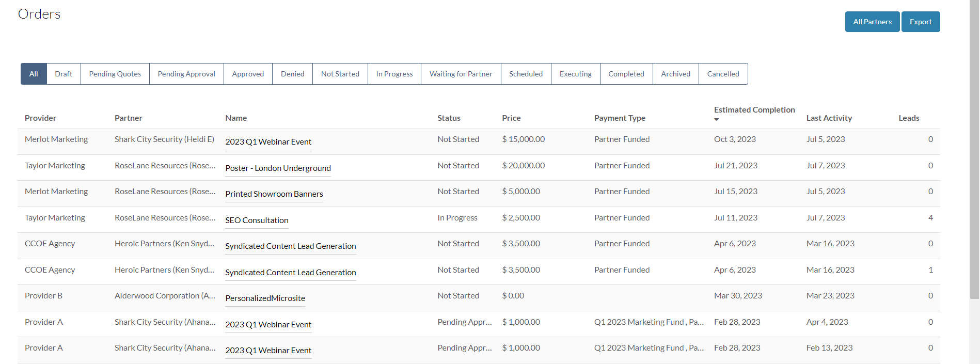Viewport: 980px width, 364px height.
Task: Click the Estimated Completion sort arrow icon
Action: 716,119
